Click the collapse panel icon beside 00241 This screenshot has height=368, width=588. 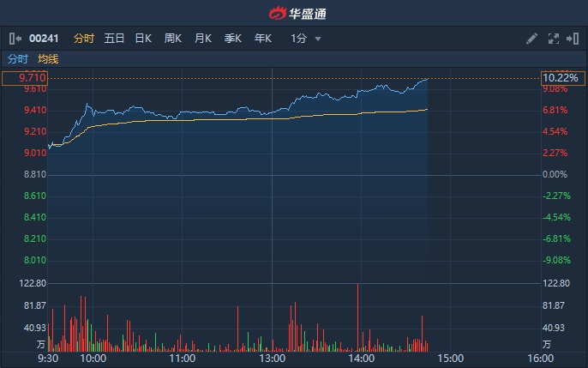[x=15, y=39]
